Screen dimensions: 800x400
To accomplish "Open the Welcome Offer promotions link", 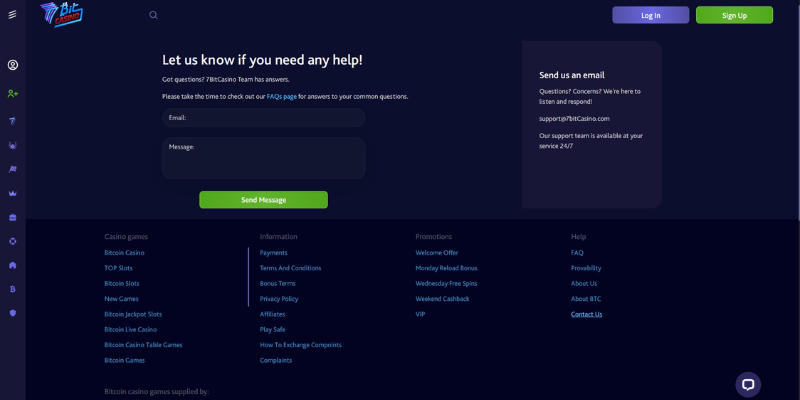I will (x=437, y=253).
